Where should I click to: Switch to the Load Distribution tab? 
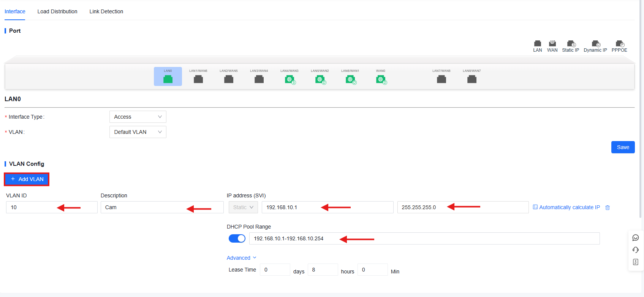(x=57, y=11)
